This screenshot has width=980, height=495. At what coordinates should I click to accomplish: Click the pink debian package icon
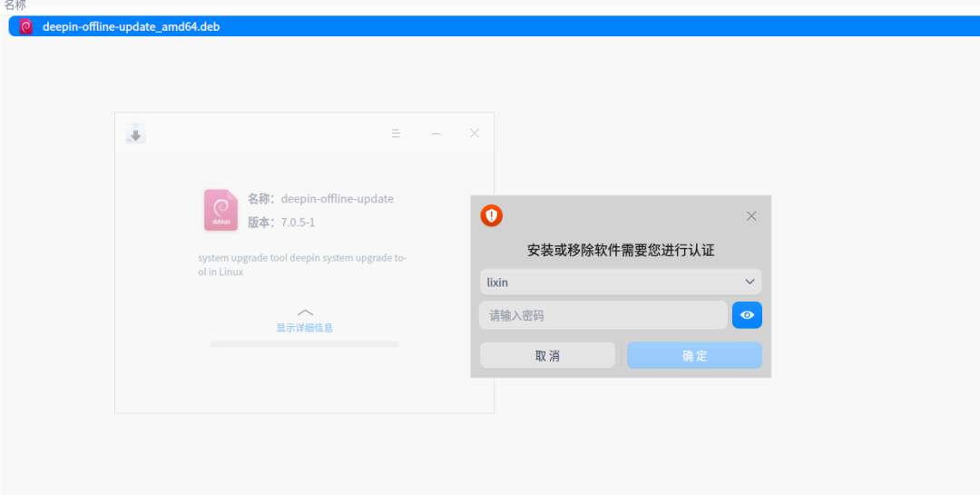click(220, 210)
